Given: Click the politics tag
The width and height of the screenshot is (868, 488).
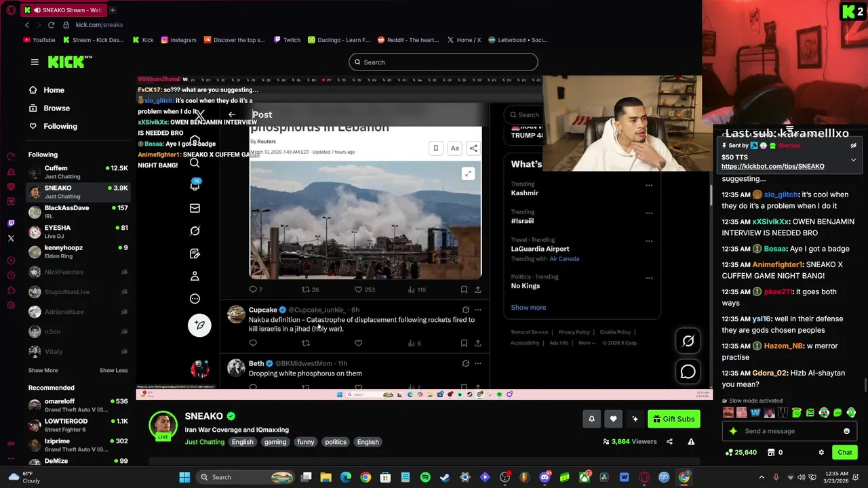Looking at the screenshot, I should click(335, 442).
